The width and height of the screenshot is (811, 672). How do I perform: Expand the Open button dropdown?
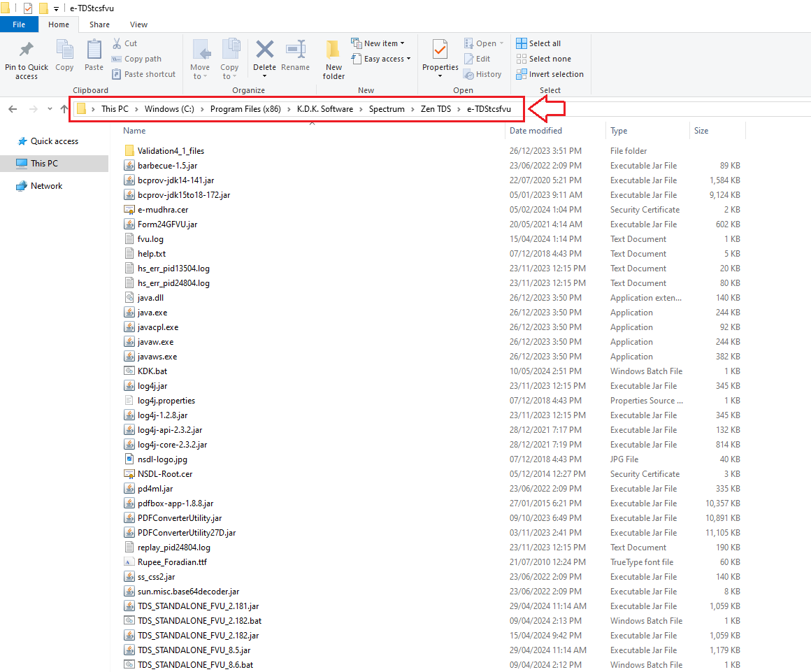point(501,43)
